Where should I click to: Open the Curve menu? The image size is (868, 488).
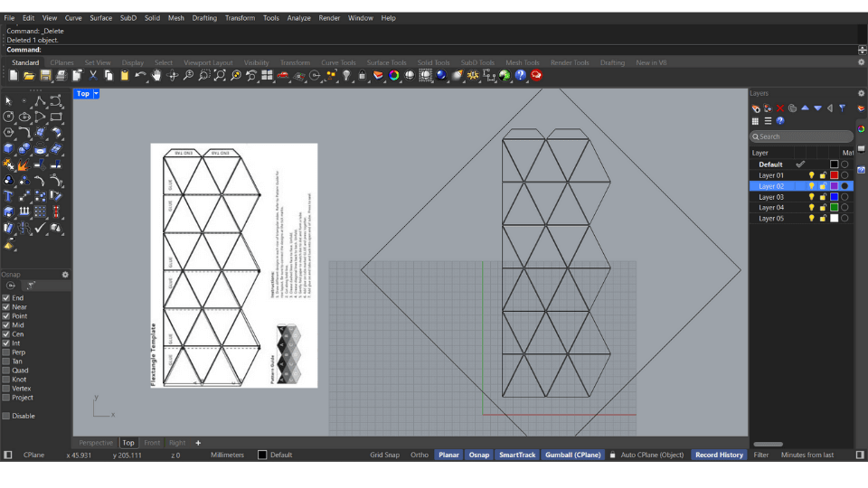pos(73,18)
